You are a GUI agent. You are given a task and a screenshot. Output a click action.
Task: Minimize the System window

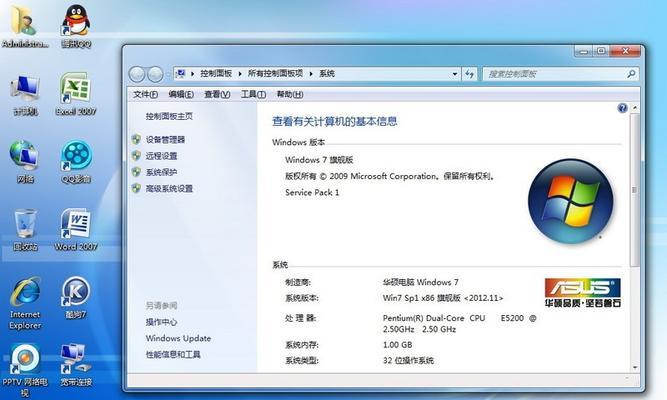584,51
